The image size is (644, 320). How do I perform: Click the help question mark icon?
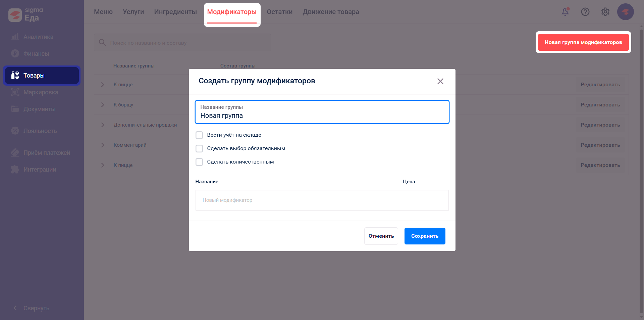click(585, 12)
